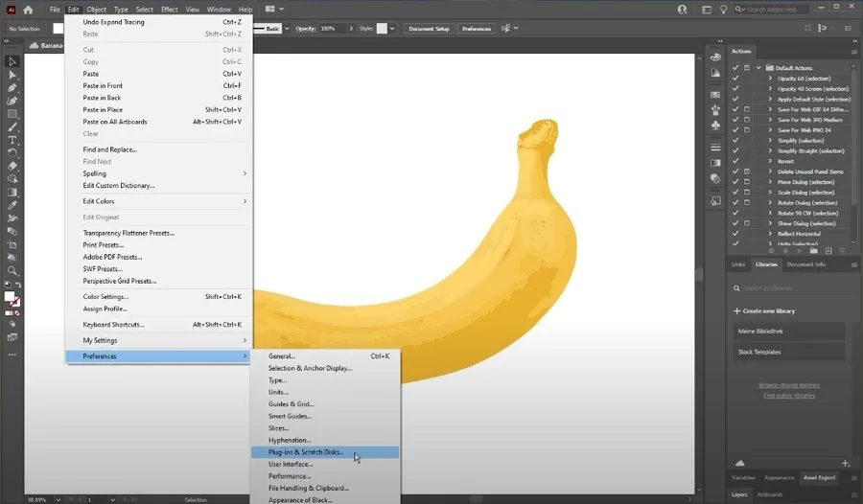This screenshot has width=863, height=504.
Task: Select the Eraser tool
Action: click(12, 166)
